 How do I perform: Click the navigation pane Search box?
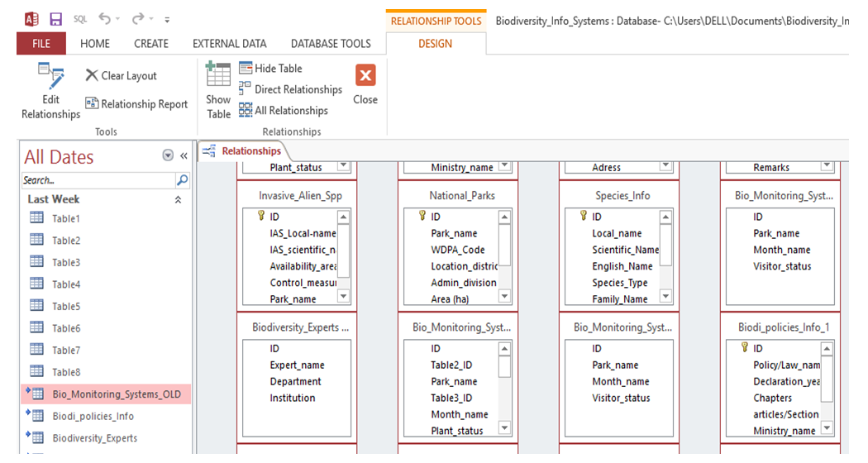click(x=98, y=179)
